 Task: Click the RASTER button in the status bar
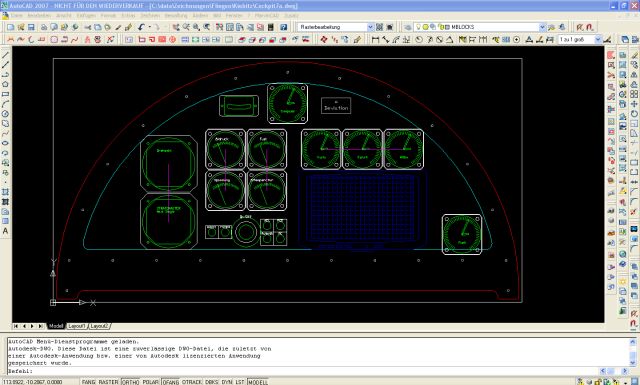109,382
